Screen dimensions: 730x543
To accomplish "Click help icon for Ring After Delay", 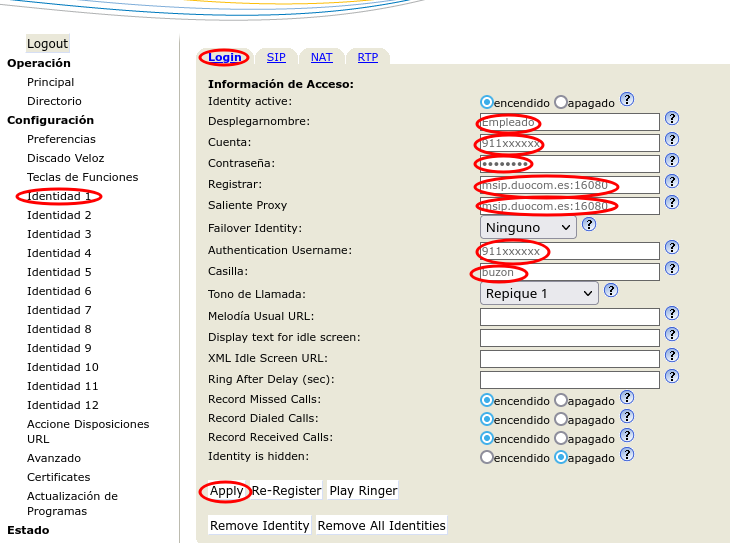I will (672, 377).
